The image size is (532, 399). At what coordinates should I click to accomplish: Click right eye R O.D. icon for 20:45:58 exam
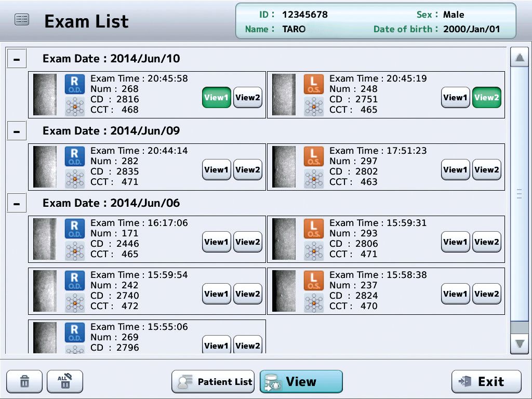click(74, 84)
